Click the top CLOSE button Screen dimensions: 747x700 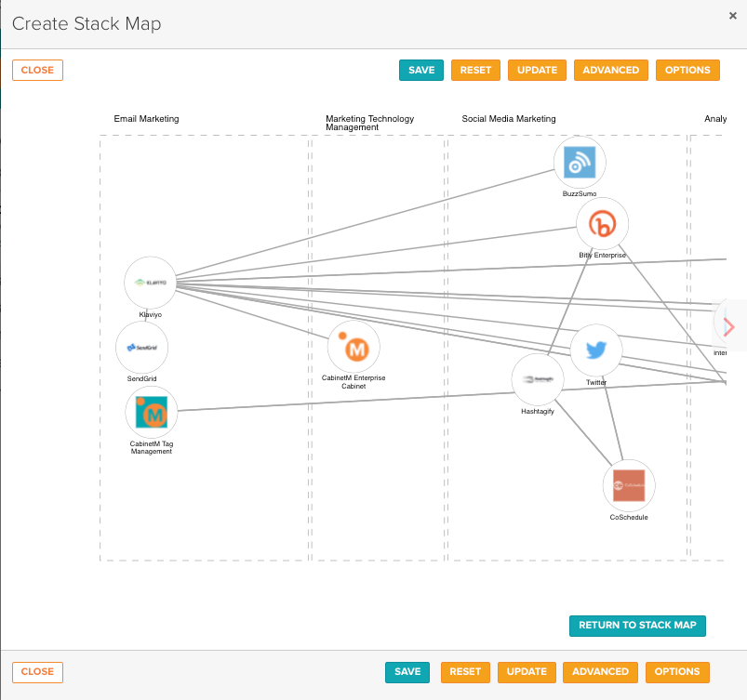click(37, 70)
